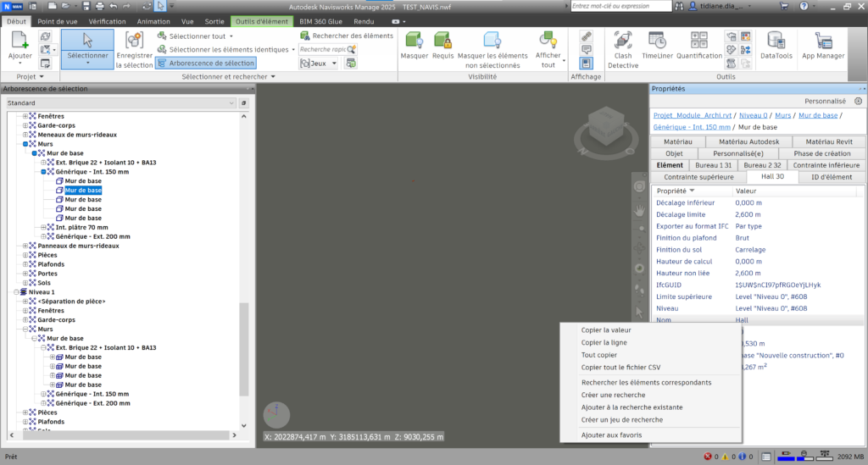Choose Copier la valeur from context menu
Image resolution: width=868 pixels, height=465 pixels.
coord(605,330)
